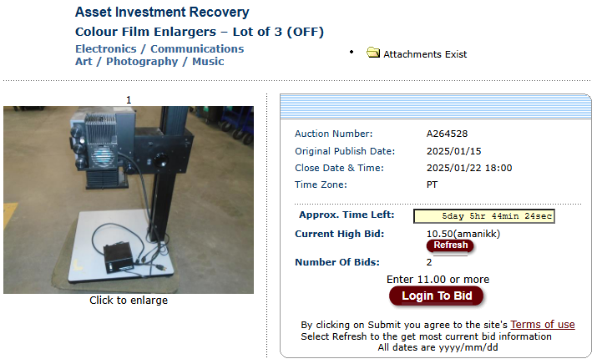This screenshot has height=364, width=602.
Task: Click the Refresh button
Action: point(450,245)
